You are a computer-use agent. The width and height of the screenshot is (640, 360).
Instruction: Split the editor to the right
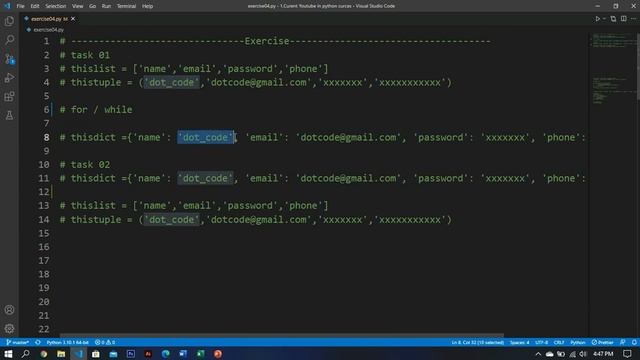pyautogui.click(x=623, y=19)
